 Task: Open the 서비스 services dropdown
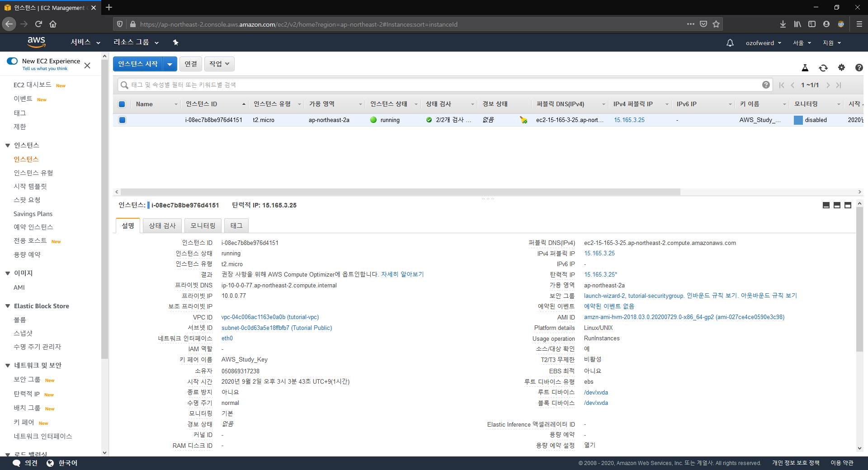pos(85,42)
